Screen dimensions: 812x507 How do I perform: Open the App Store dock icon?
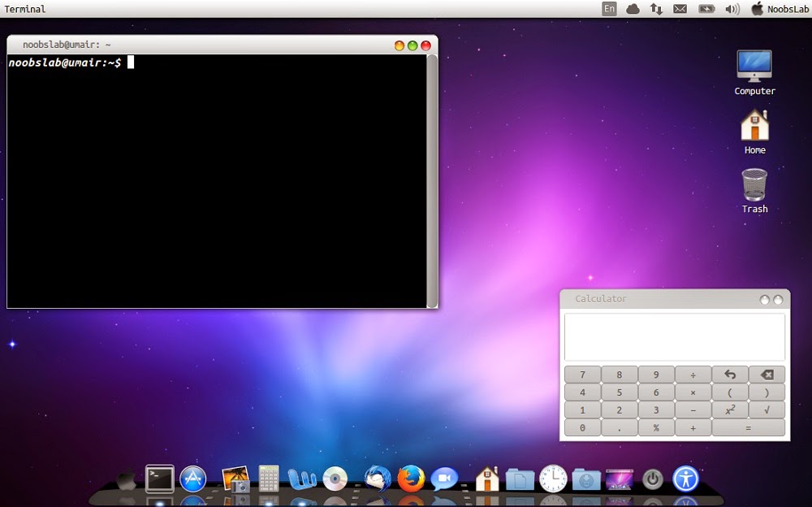tap(193, 479)
